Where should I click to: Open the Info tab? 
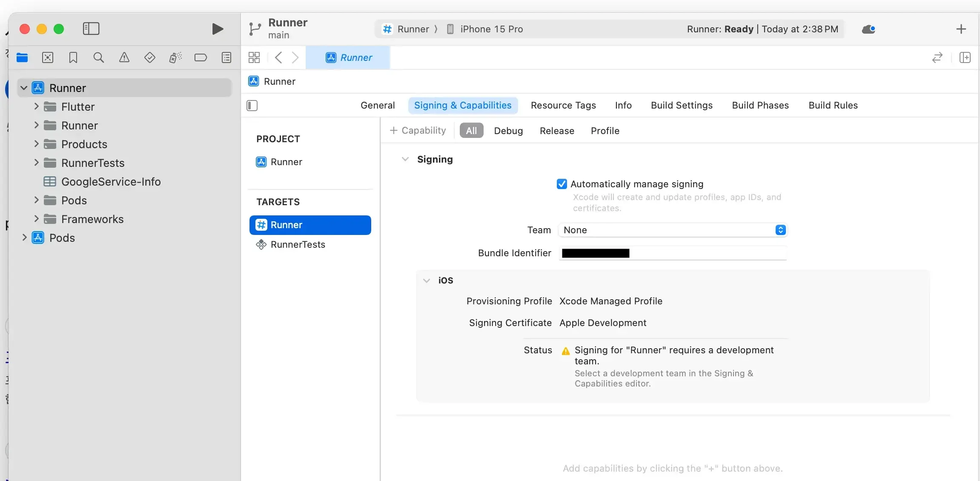[x=623, y=106]
